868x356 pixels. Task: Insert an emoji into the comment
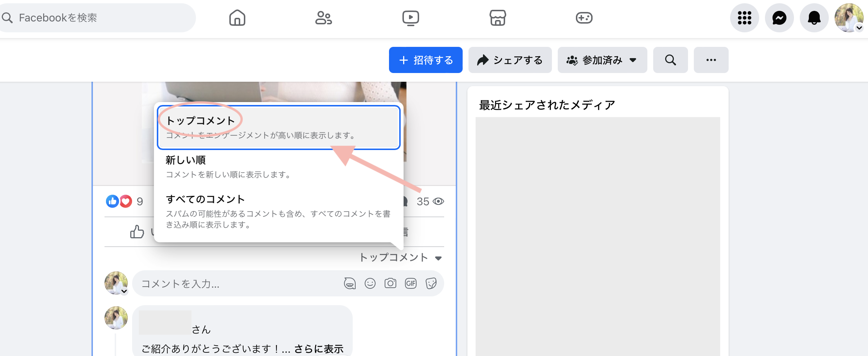370,283
